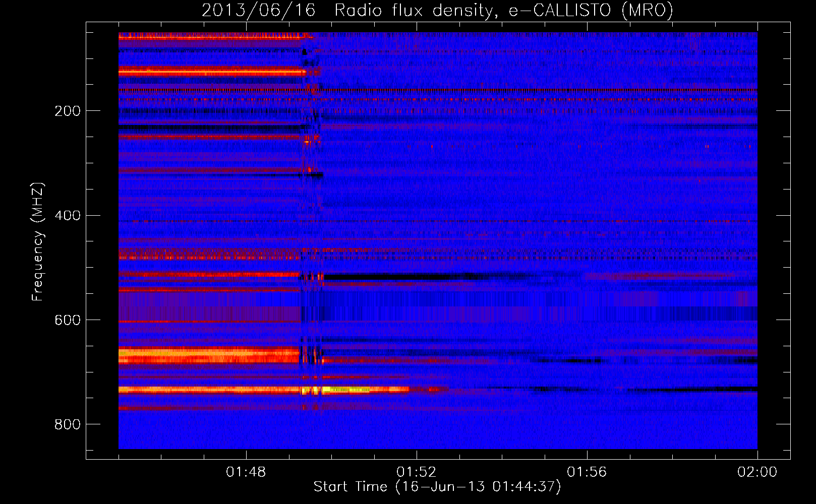This screenshot has height=504, width=816.
Task: Click the 01:52 time tick label
Action: pyautogui.click(x=417, y=472)
